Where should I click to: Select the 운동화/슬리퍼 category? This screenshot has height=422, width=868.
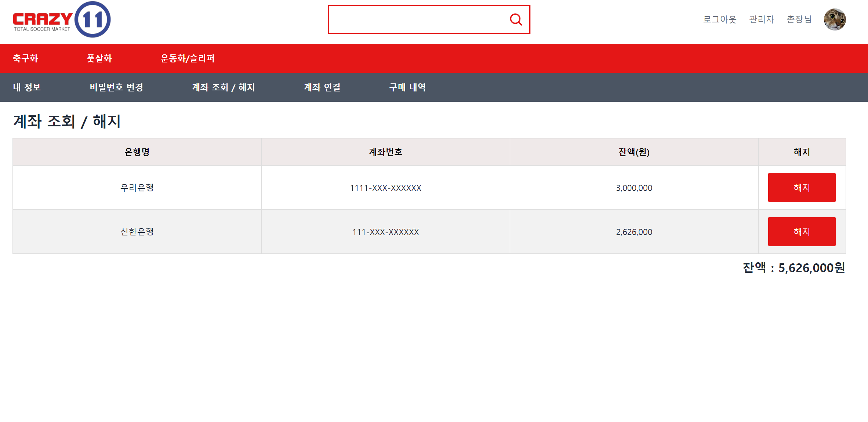pos(188,58)
